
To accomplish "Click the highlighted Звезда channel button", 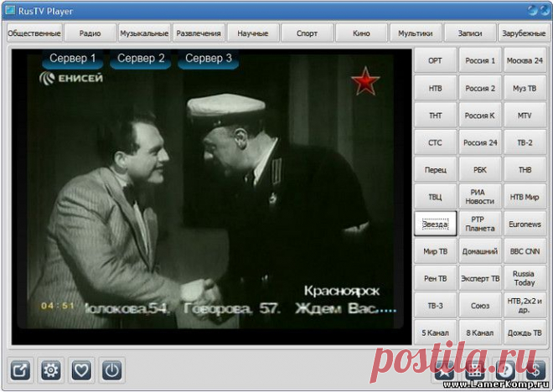I will point(435,224).
